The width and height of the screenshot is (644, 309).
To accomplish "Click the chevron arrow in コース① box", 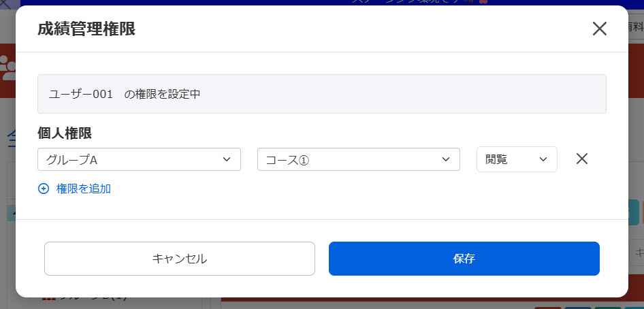I will click(x=446, y=159).
